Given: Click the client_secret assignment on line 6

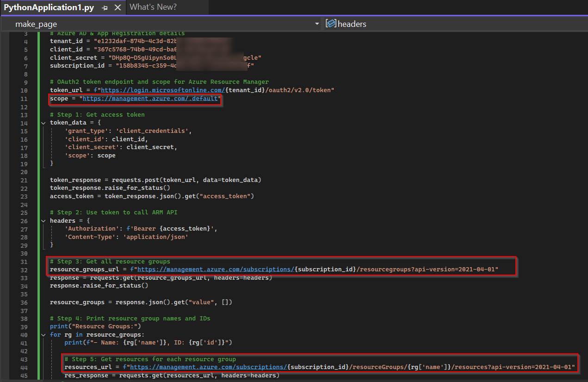Looking at the screenshot, I should tap(156, 58).
